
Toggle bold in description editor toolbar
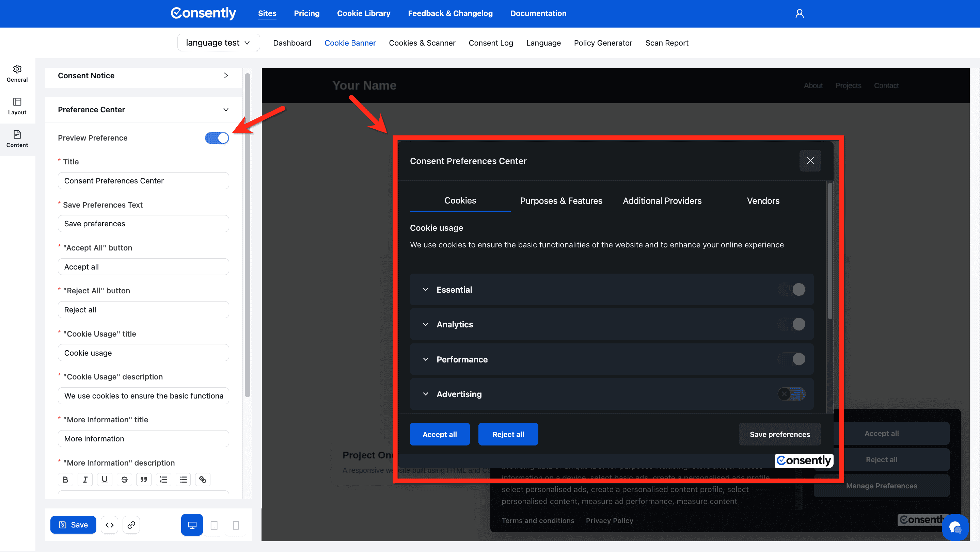tap(65, 480)
